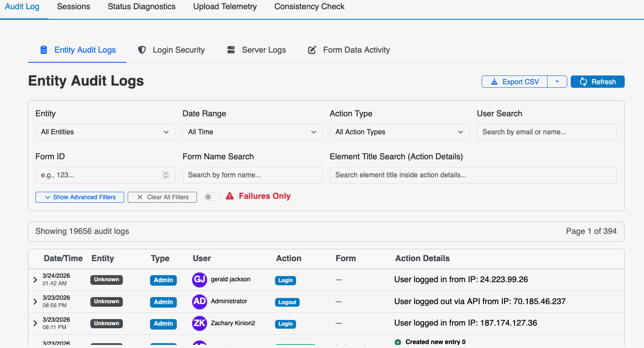
Task: Open the Action Type dropdown
Action: pyautogui.click(x=399, y=132)
